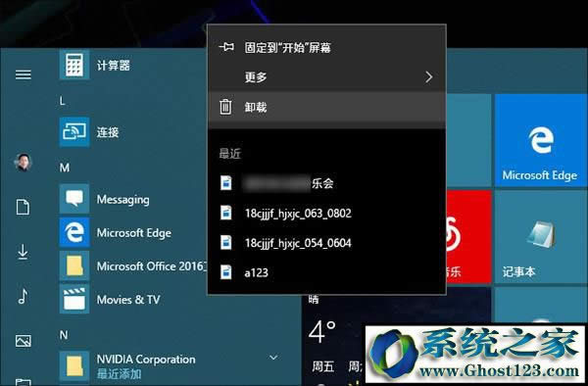This screenshot has width=588, height=386.
Task: Jump to letter N section header
Action: click(x=64, y=335)
